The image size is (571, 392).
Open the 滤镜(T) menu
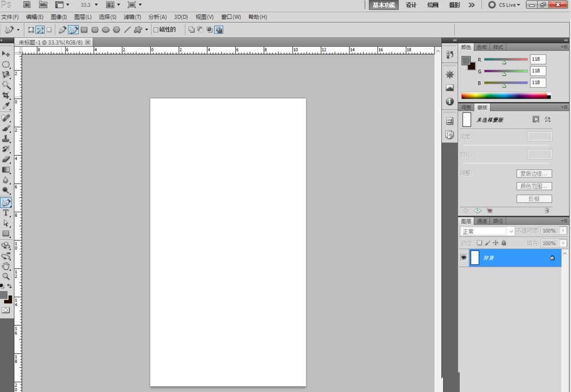tap(132, 17)
